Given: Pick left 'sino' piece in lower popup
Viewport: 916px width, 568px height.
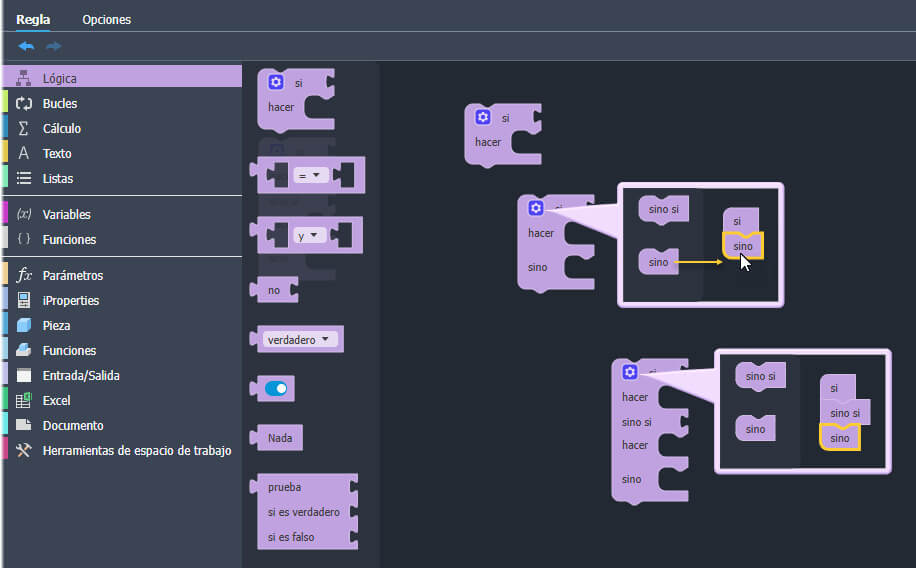Looking at the screenshot, I should pyautogui.click(x=755, y=429).
